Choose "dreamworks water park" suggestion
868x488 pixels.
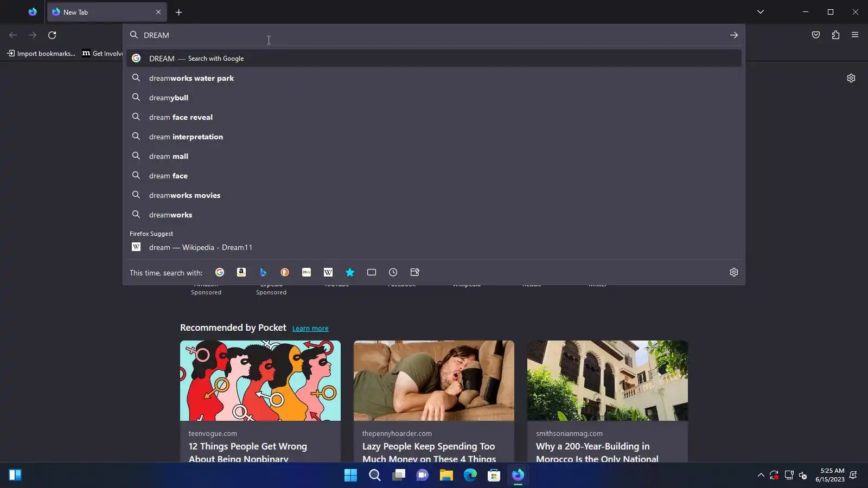point(434,78)
